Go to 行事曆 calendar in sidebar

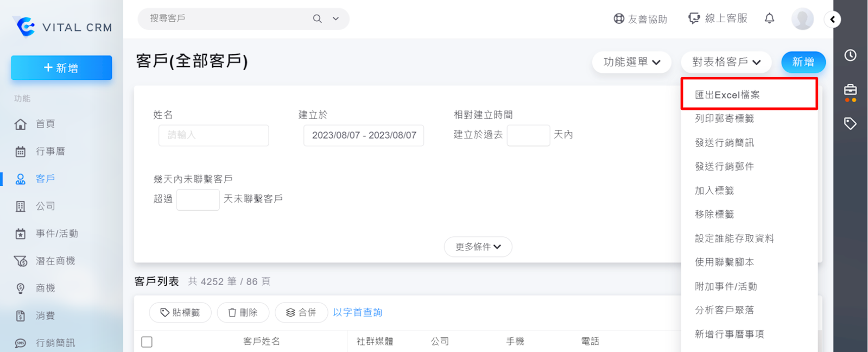click(x=50, y=152)
